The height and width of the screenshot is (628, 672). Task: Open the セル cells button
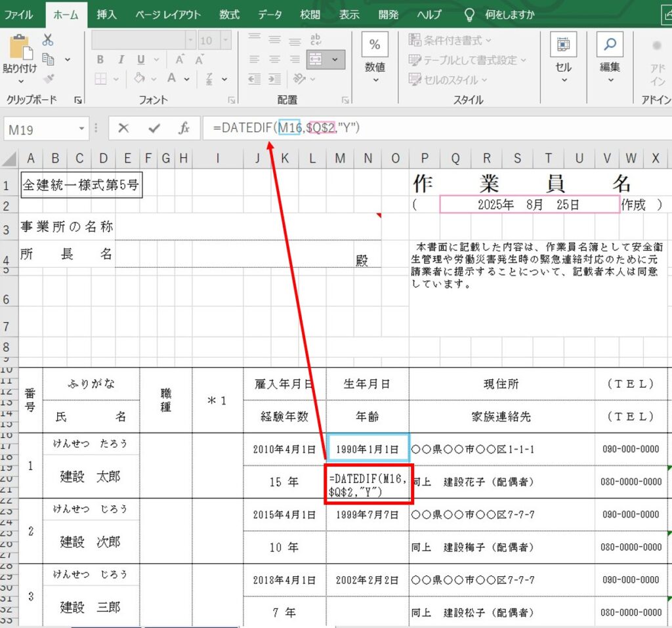click(x=564, y=56)
